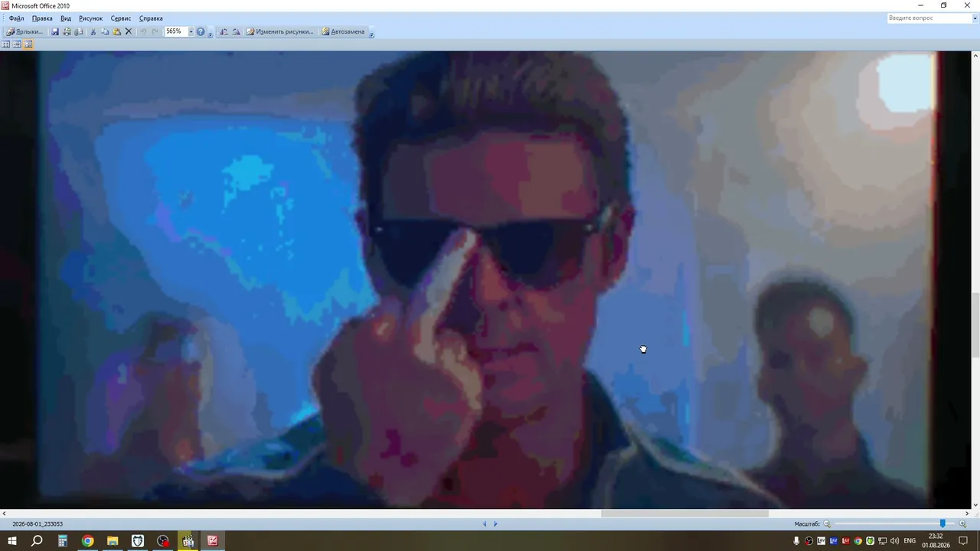Click the file name 2026-08-01_233053
This screenshot has height=551, width=980.
(38, 524)
